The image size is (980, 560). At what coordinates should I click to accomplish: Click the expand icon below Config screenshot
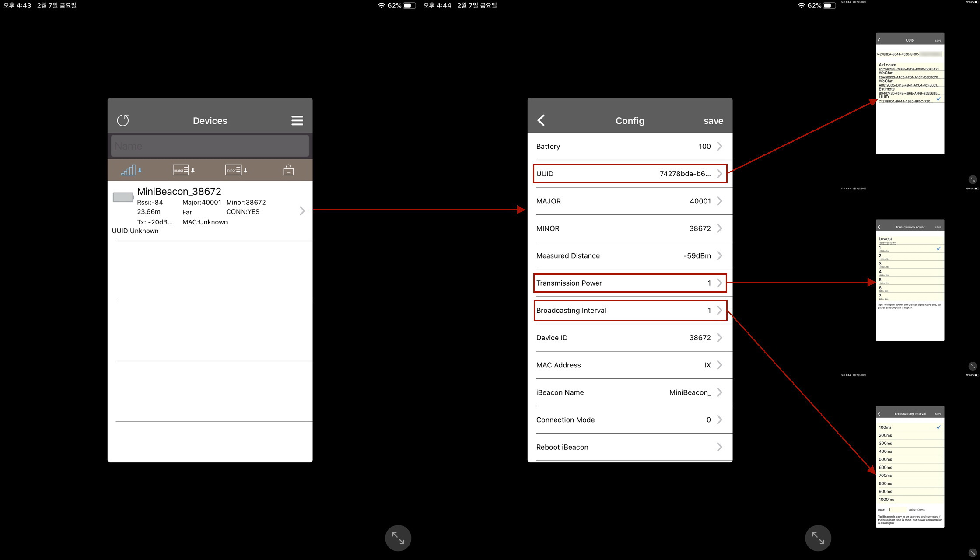[818, 538]
